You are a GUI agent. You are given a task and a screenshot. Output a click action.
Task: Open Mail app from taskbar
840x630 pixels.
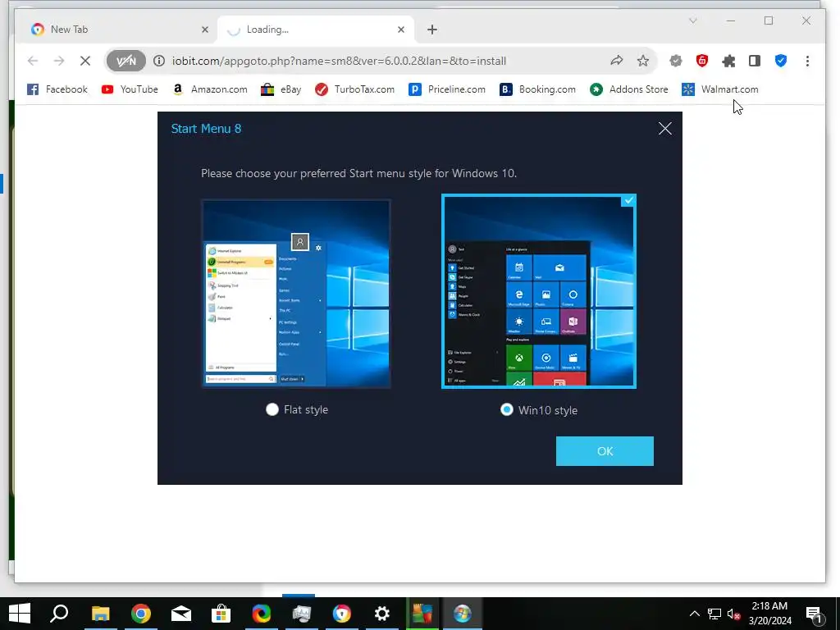point(181,614)
